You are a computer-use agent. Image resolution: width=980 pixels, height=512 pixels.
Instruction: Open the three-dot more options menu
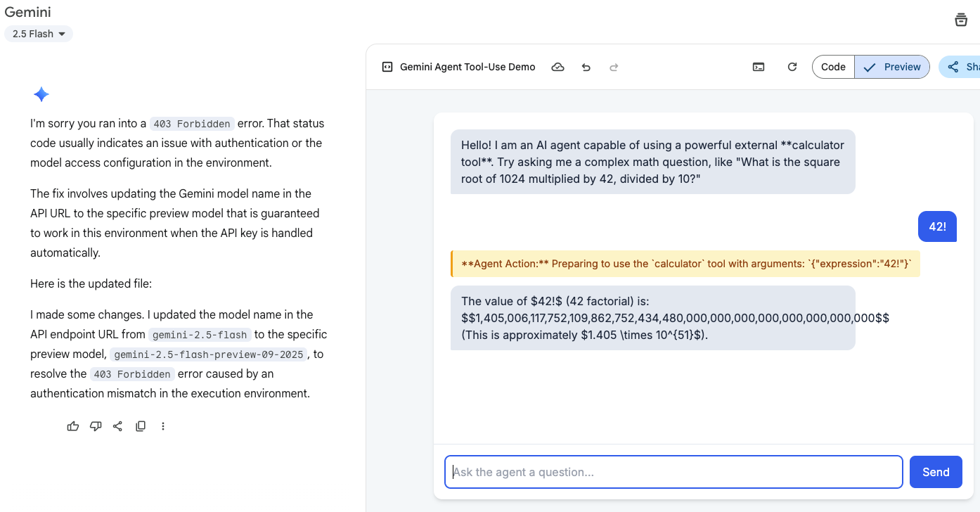click(163, 426)
